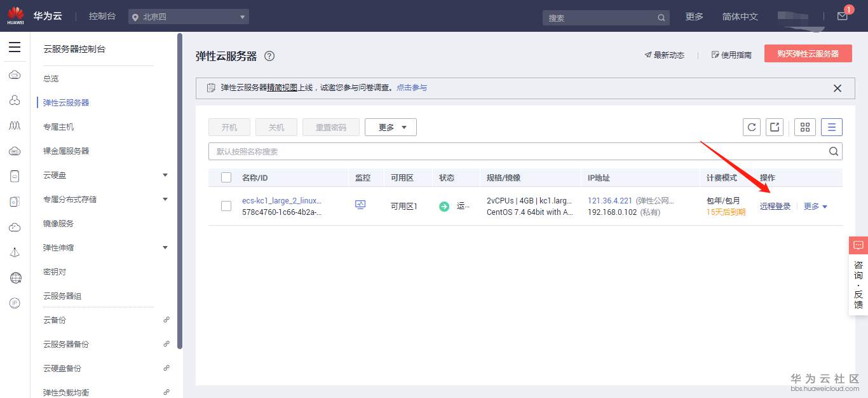This screenshot has height=398, width=868.
Task: Open the 更多 batch actions dropdown
Action: [391, 127]
